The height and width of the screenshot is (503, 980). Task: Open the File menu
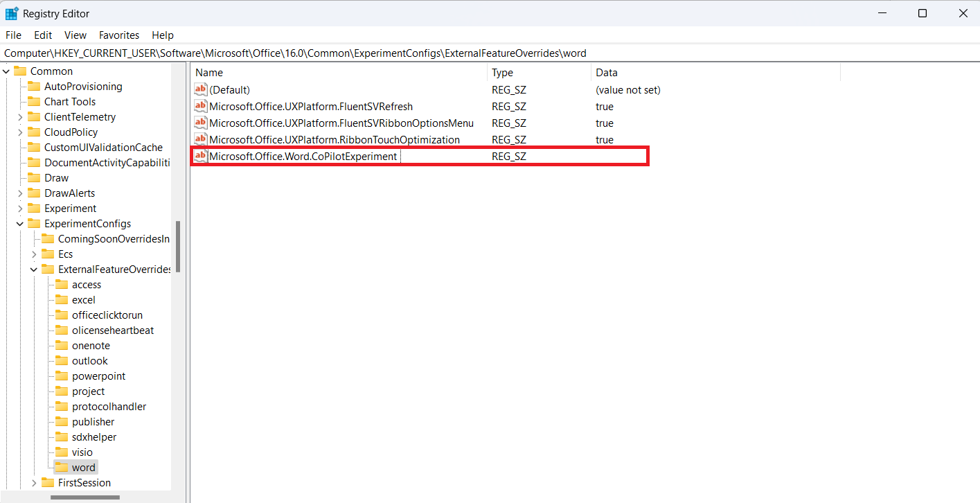click(13, 35)
